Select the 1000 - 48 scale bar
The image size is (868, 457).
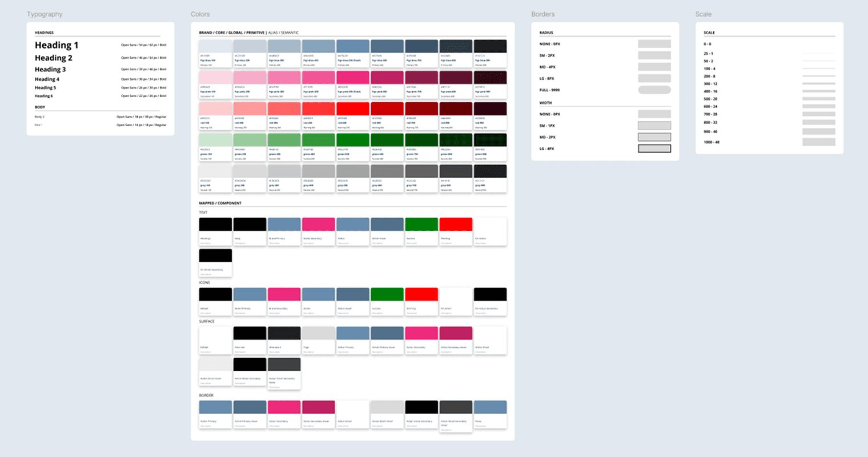(819, 142)
